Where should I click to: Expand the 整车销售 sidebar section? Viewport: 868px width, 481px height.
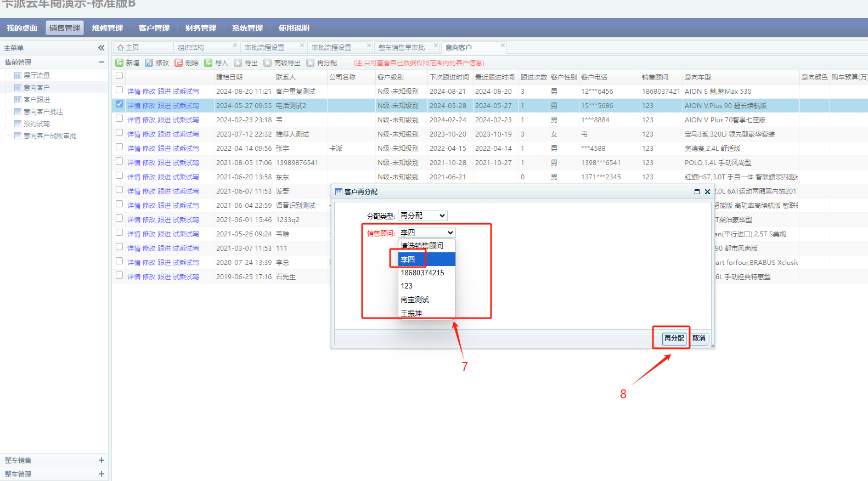[101, 460]
